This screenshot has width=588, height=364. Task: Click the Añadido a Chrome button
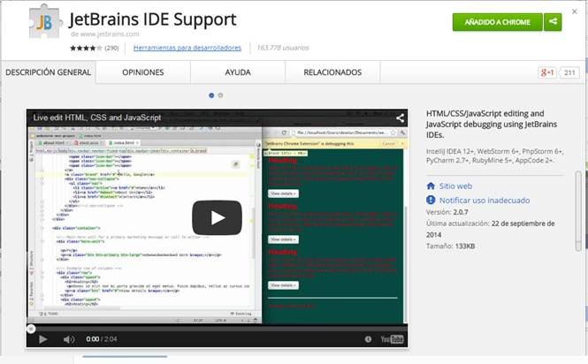pos(497,22)
